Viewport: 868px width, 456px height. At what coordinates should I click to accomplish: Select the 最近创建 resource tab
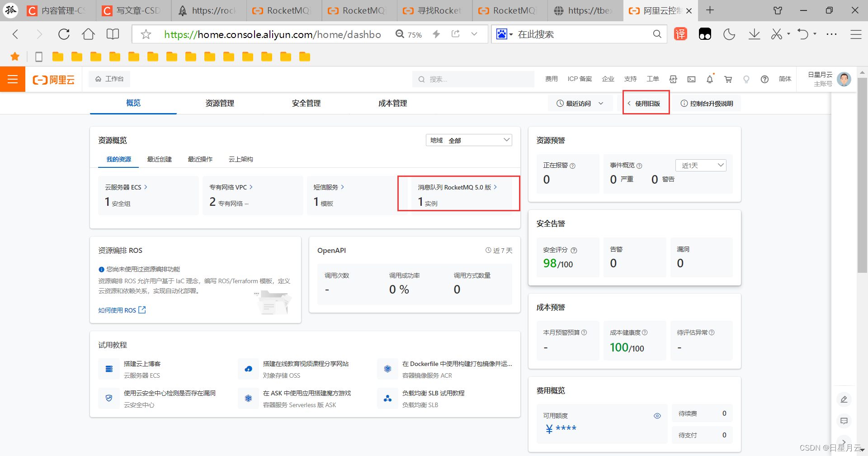(x=159, y=159)
